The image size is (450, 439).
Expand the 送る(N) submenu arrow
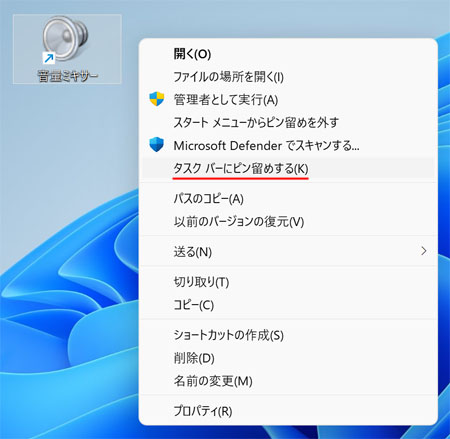pyautogui.click(x=423, y=251)
